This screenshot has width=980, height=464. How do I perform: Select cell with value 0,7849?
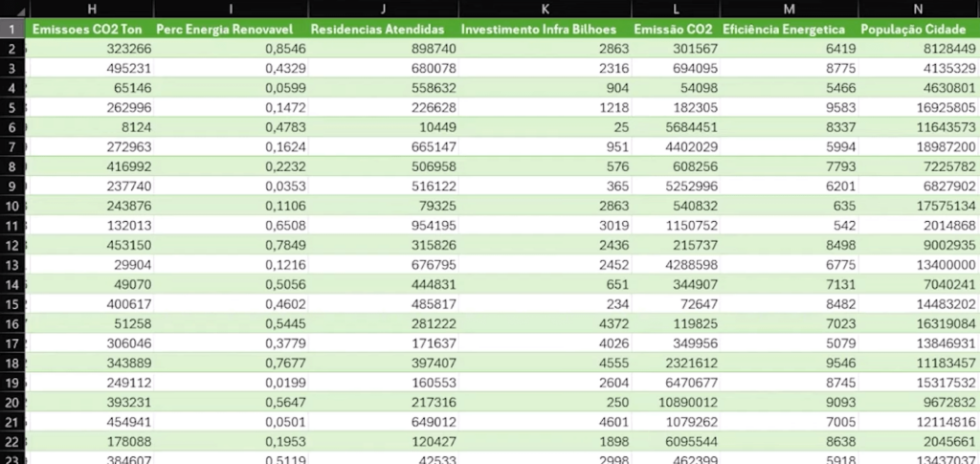pyautogui.click(x=231, y=245)
